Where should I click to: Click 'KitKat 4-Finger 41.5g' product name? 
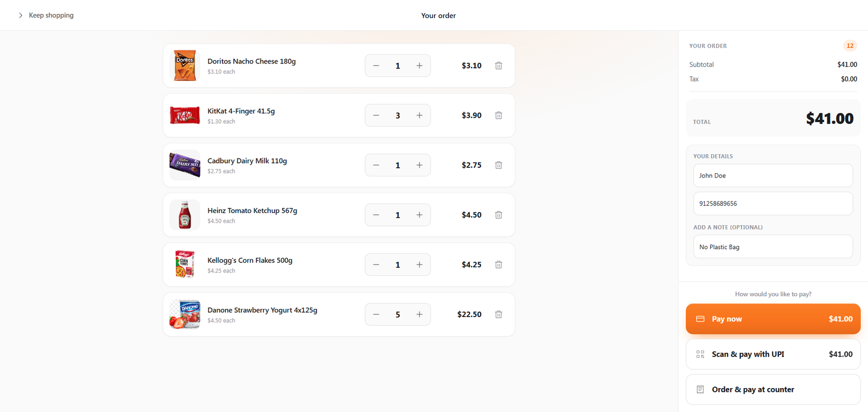241,111
